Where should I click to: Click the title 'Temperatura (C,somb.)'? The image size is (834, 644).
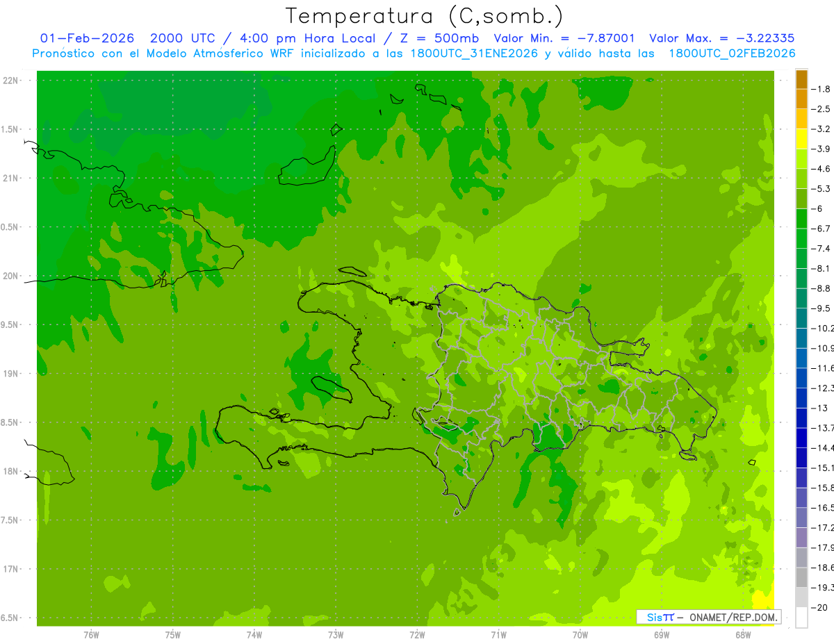coord(425,16)
